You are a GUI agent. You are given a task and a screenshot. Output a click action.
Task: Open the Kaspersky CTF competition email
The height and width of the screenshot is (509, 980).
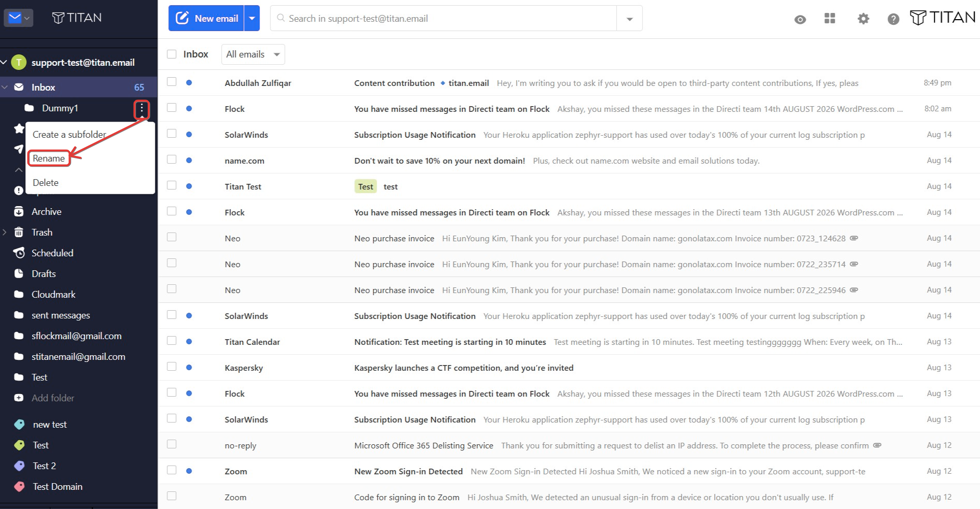(x=464, y=368)
